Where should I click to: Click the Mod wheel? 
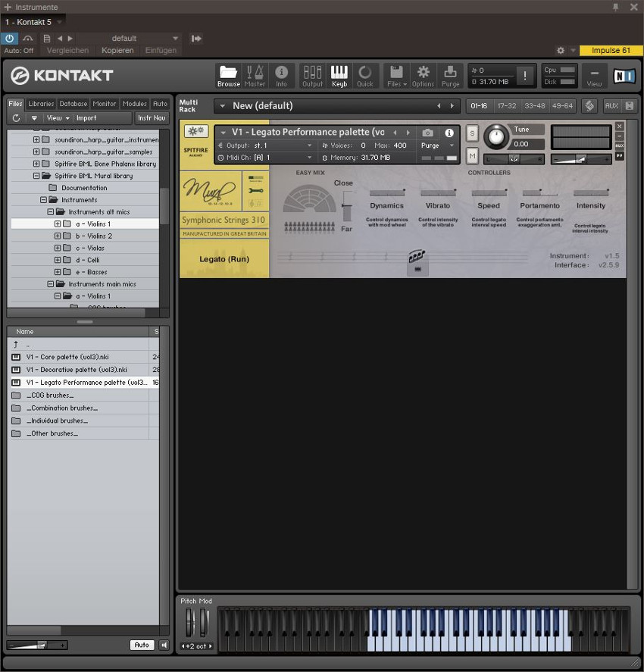(204, 623)
